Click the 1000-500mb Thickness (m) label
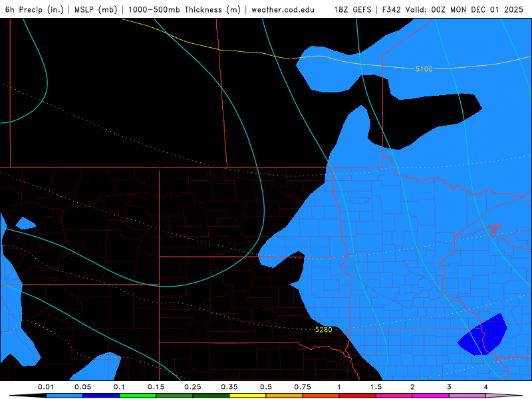532x399 pixels. point(184,9)
